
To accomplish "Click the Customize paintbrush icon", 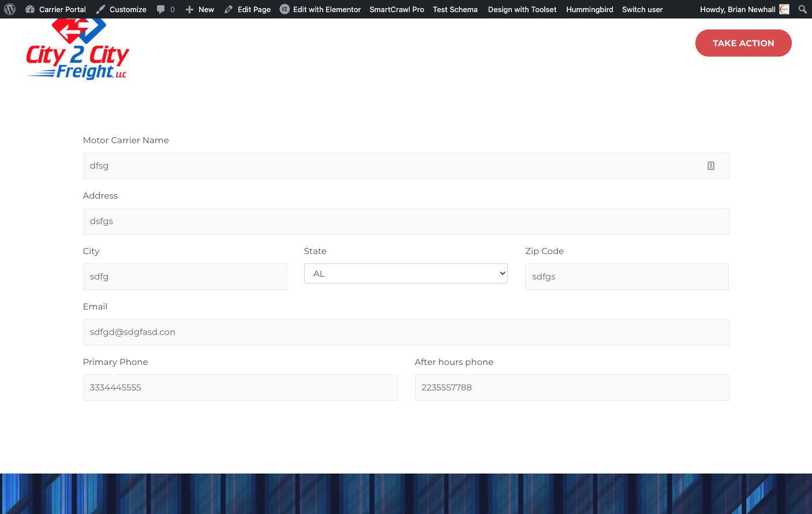I will click(101, 9).
